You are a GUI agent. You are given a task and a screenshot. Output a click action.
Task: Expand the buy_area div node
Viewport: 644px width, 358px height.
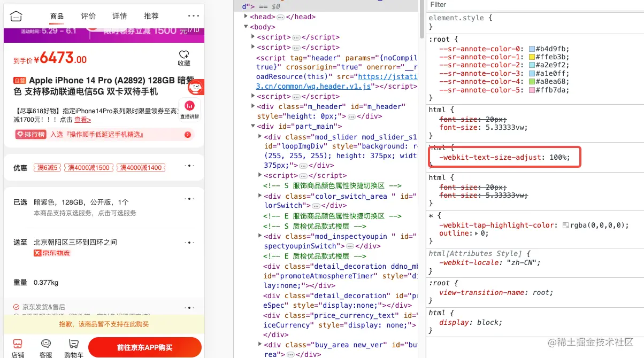[x=260, y=345]
